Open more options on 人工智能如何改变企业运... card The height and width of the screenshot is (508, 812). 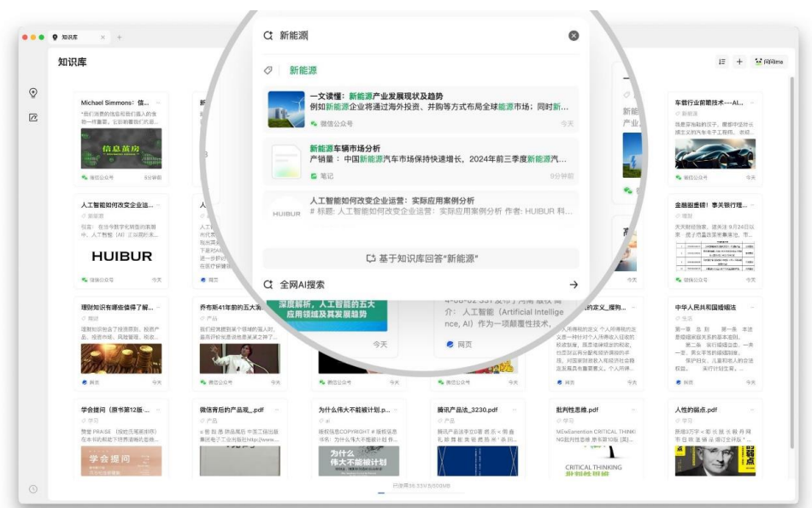[158, 205]
